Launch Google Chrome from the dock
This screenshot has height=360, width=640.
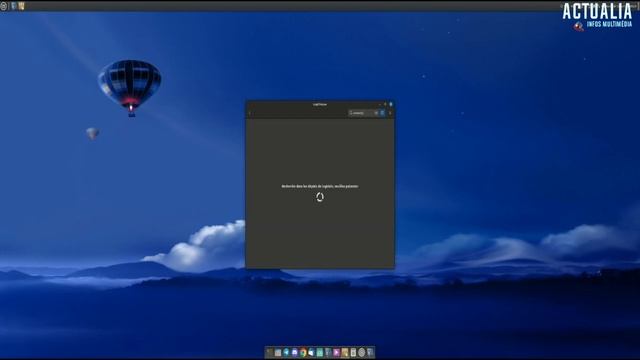pyautogui.click(x=303, y=353)
